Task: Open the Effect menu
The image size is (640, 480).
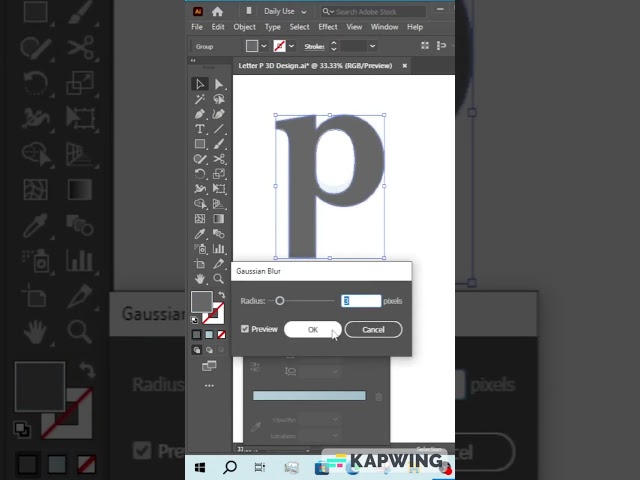Action: point(328,27)
